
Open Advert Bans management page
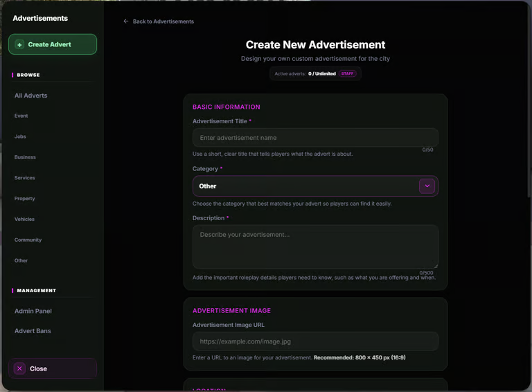pyautogui.click(x=33, y=331)
